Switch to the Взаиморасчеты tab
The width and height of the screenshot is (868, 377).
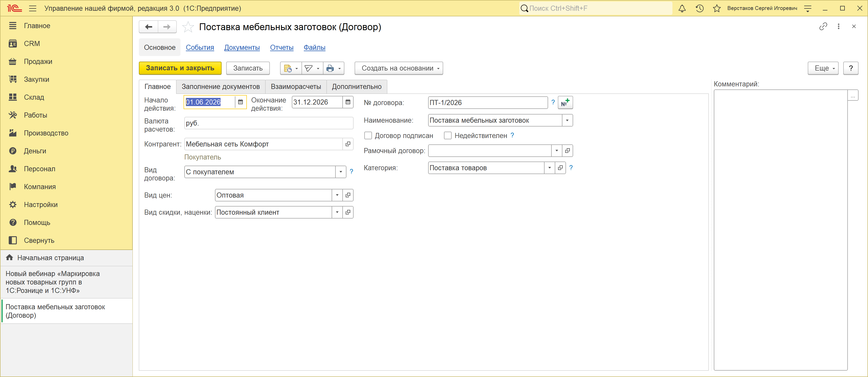296,87
